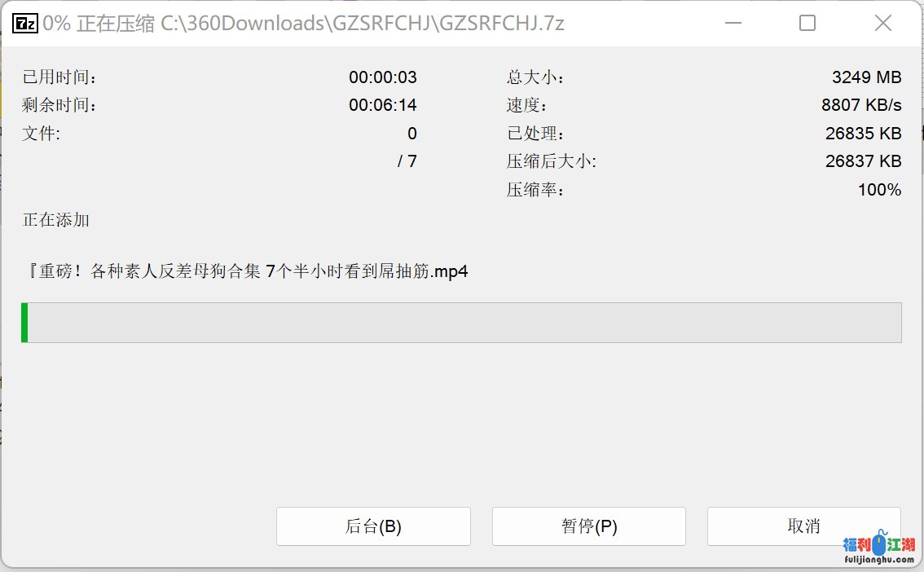Maximize the compression progress window
Viewport: 924px width, 572px height.
click(807, 23)
